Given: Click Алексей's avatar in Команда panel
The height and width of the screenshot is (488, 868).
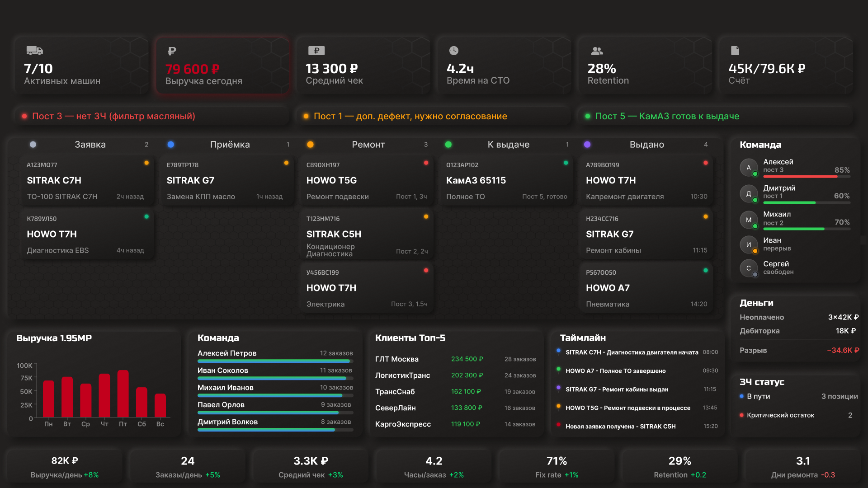Looking at the screenshot, I should tap(749, 167).
